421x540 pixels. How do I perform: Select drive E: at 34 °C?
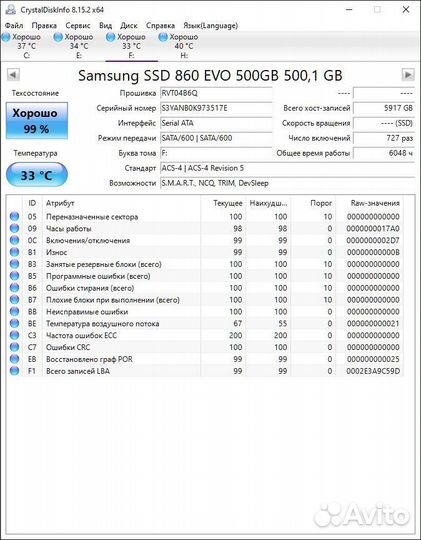79,46
